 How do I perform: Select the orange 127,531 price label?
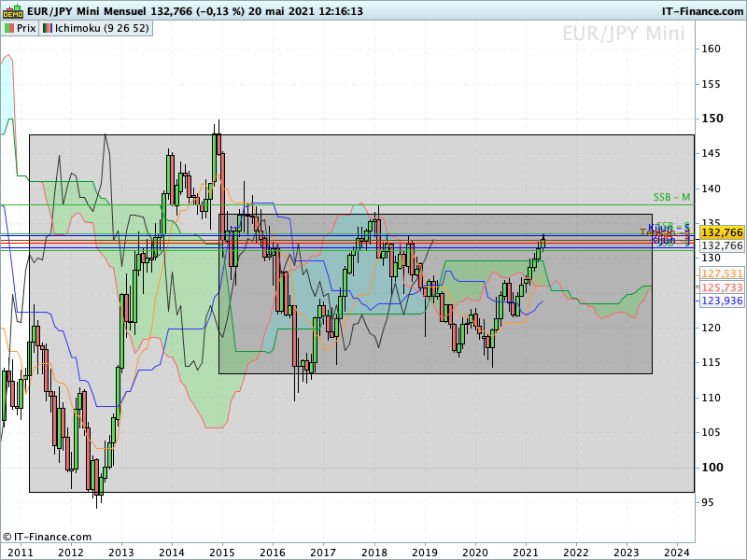tap(721, 273)
